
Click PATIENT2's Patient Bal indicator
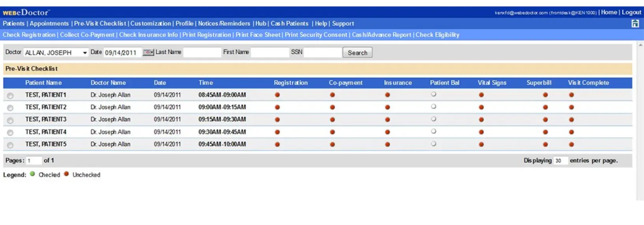pos(433,107)
